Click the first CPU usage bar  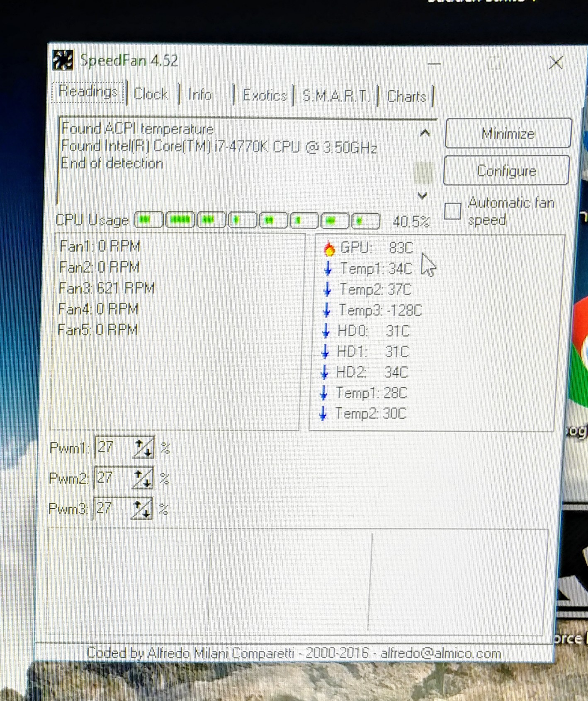pos(148,220)
